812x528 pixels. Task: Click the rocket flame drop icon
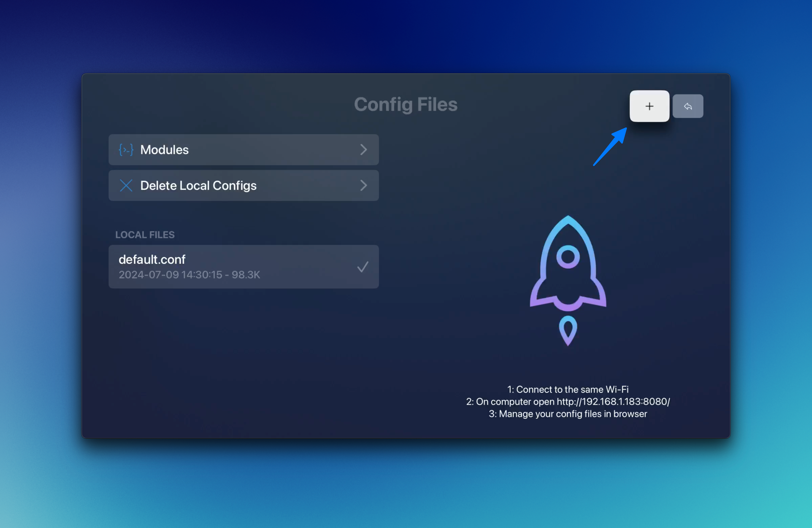pyautogui.click(x=568, y=330)
